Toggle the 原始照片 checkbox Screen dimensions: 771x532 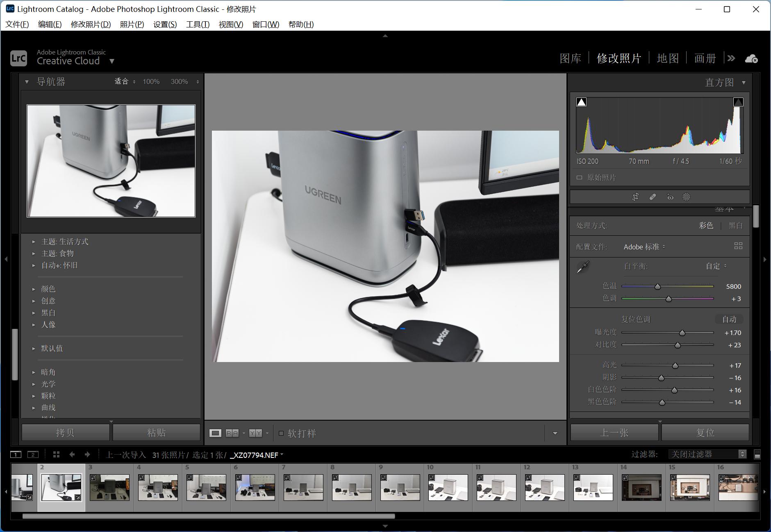[x=579, y=177]
